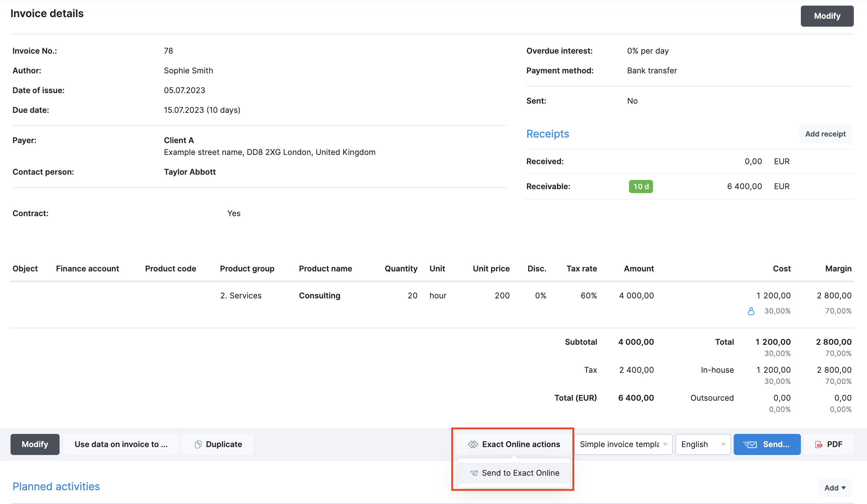867x504 pixels.
Task: Open the Planned activities link
Action: pyautogui.click(x=56, y=486)
